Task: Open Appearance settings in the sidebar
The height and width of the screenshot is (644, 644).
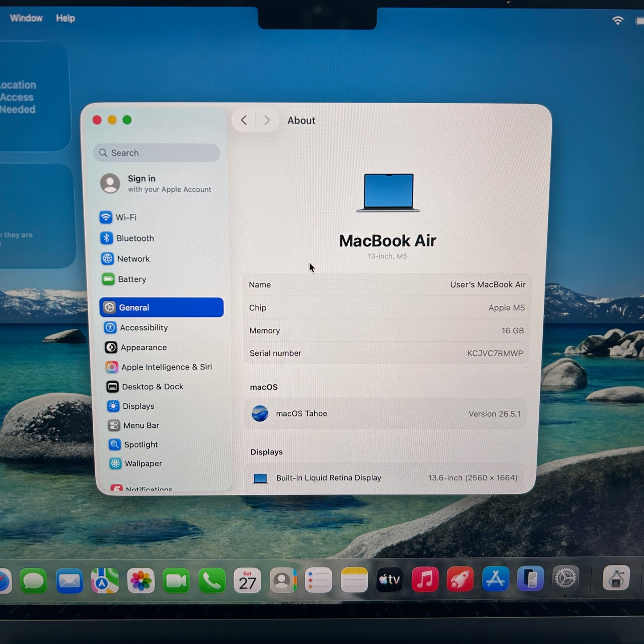Action: [135, 347]
